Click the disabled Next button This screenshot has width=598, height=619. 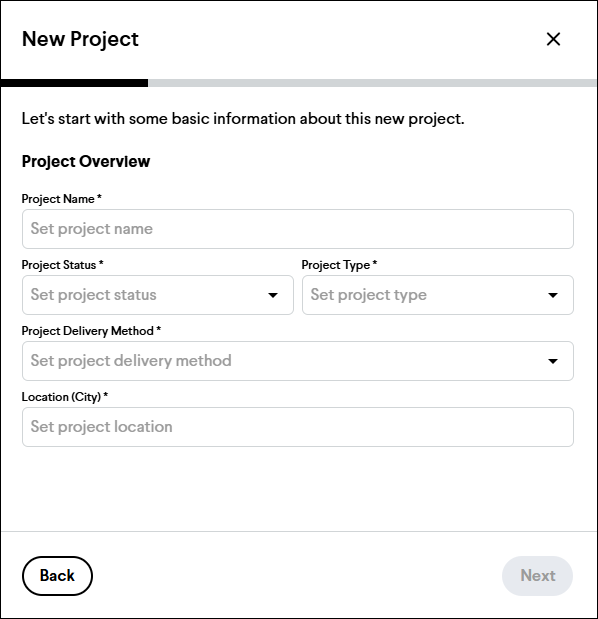537,576
